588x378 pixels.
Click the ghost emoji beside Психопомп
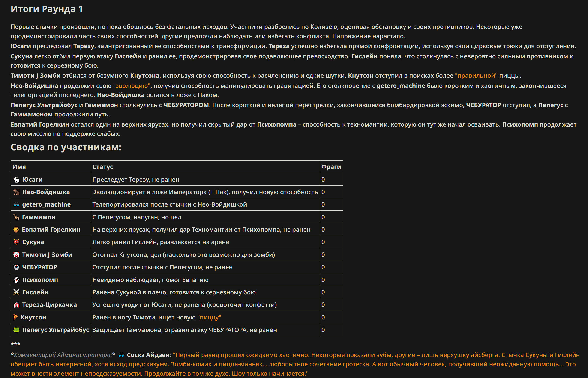click(x=16, y=280)
